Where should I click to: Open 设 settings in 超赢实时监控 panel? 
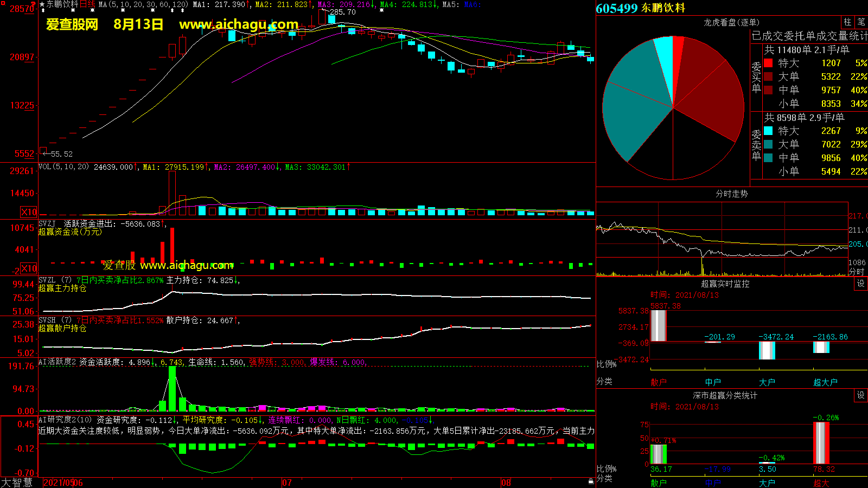[860, 284]
